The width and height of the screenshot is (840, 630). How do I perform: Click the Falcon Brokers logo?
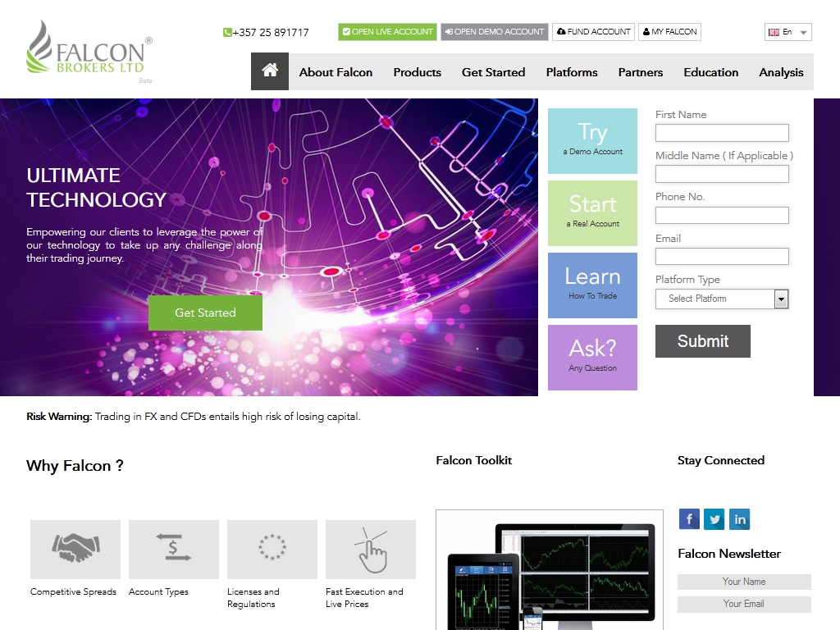pos(89,51)
